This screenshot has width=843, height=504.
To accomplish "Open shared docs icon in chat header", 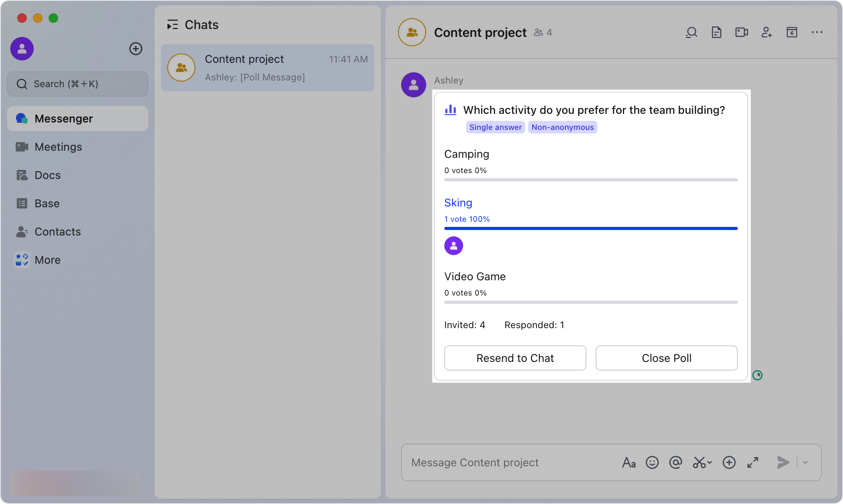I will click(x=716, y=32).
